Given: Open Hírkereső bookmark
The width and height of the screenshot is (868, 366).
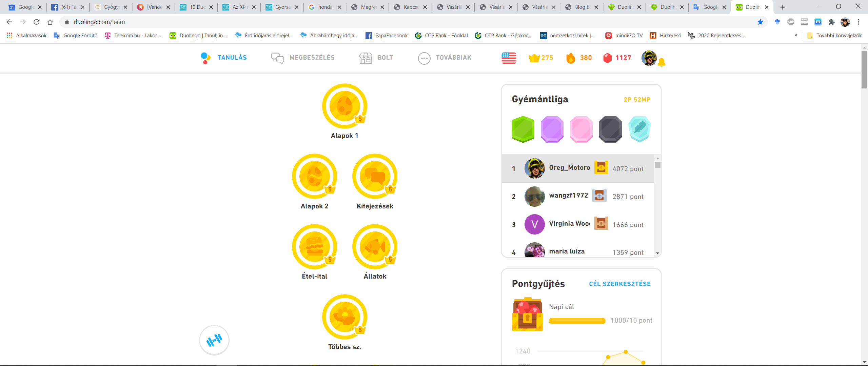Looking at the screenshot, I should [665, 36].
